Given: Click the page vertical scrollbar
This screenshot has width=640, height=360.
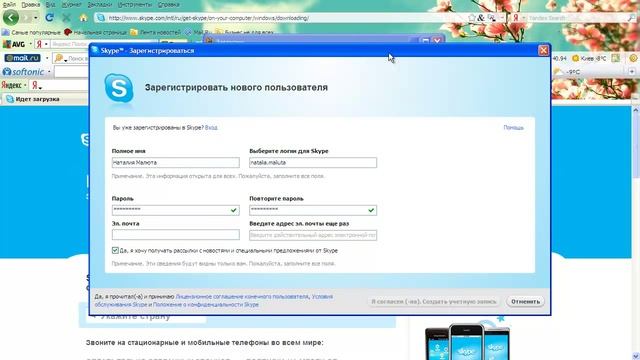Looking at the screenshot, I should coord(636,233).
